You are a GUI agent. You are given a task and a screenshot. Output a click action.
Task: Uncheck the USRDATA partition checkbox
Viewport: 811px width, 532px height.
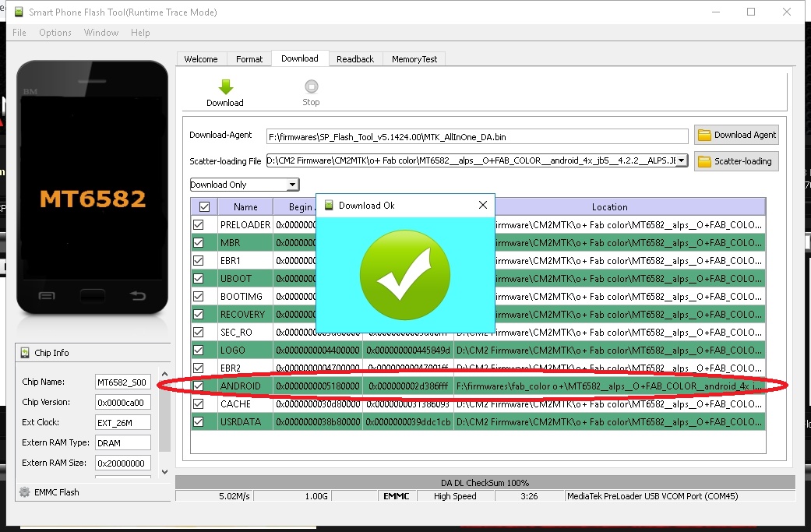(x=198, y=422)
